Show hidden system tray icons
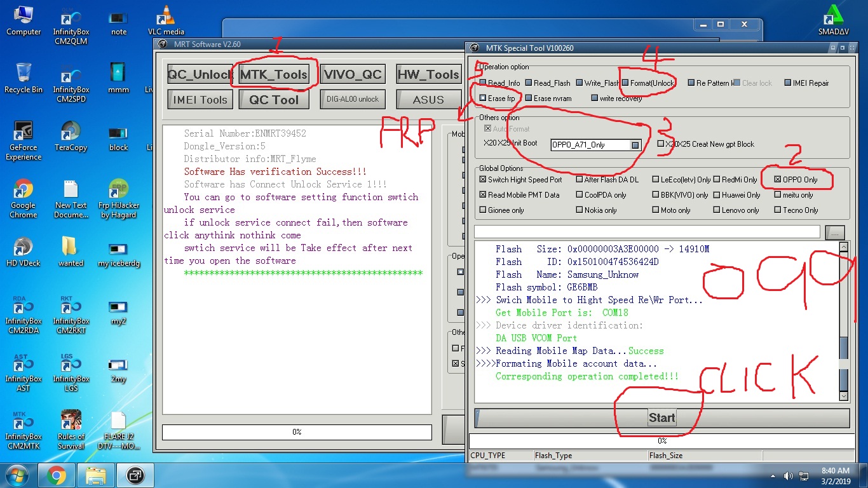The image size is (868, 488). [773, 475]
